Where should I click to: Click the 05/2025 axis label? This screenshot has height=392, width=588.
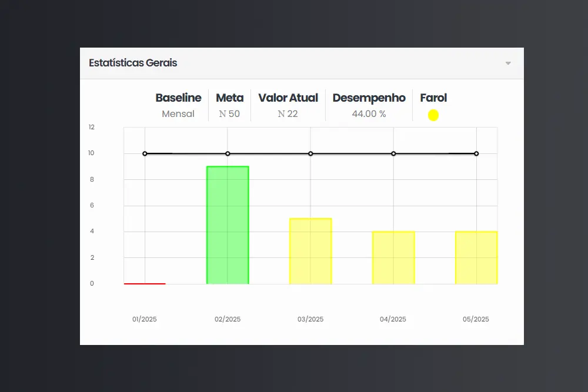click(x=476, y=319)
